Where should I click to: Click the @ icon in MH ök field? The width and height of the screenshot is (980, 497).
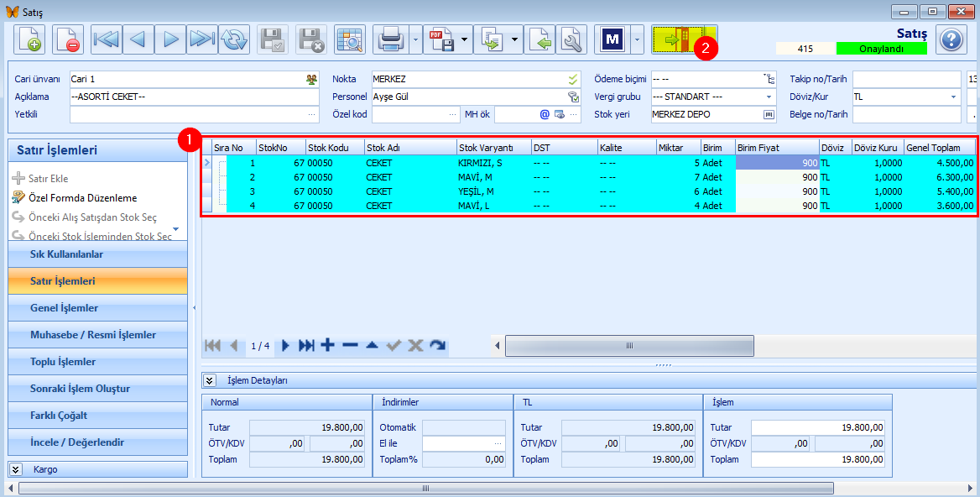click(545, 114)
